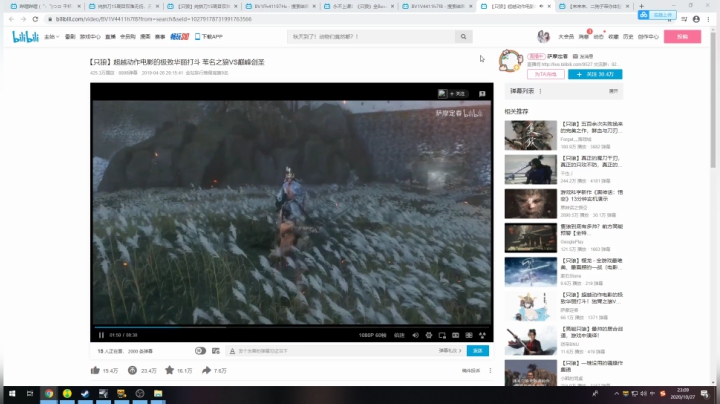The image size is (720, 404).
Task: Click the like thumbs-up icon
Action: tap(95, 370)
